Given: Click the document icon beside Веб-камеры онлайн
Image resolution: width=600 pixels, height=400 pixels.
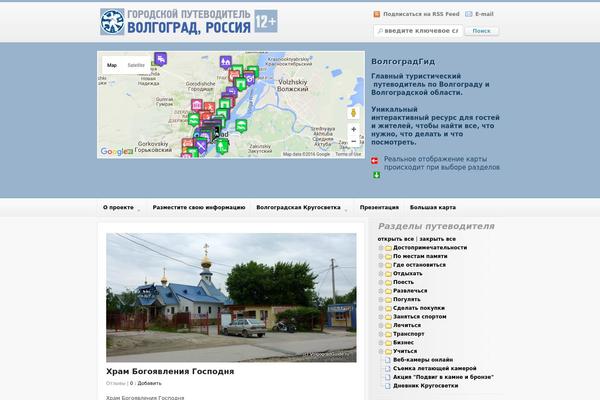Looking at the screenshot, I should [x=388, y=360].
